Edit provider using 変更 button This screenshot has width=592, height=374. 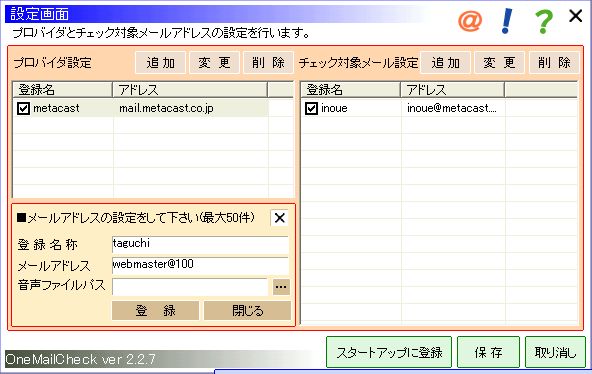214,63
